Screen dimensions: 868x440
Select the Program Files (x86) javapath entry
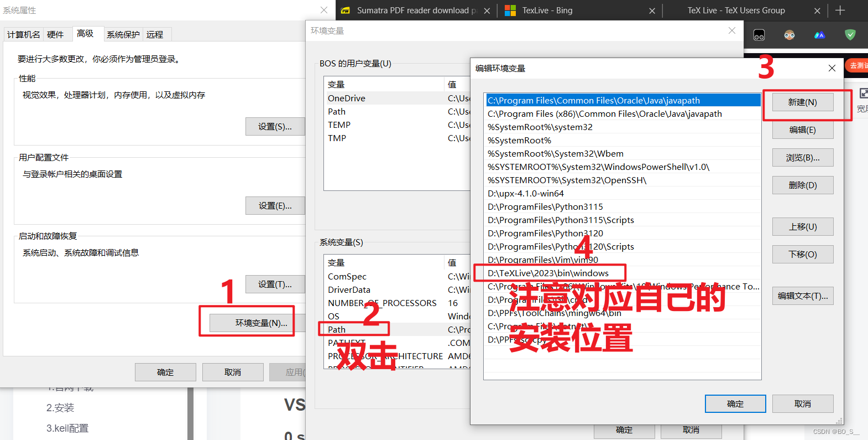pyautogui.click(x=623, y=113)
